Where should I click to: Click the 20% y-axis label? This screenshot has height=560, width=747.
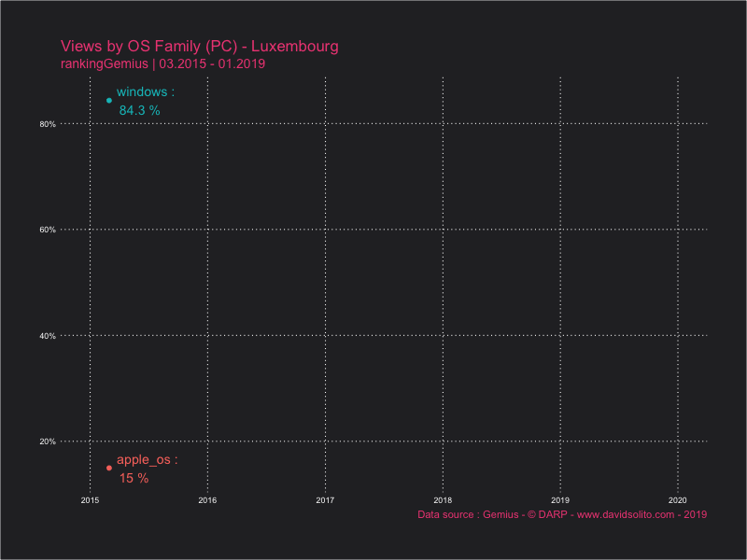(x=48, y=441)
